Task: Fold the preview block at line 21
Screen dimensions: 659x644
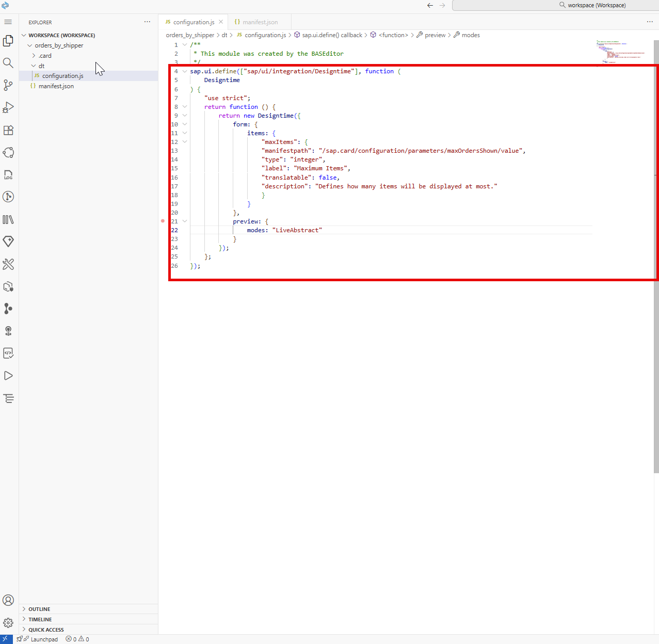Action: point(185,221)
